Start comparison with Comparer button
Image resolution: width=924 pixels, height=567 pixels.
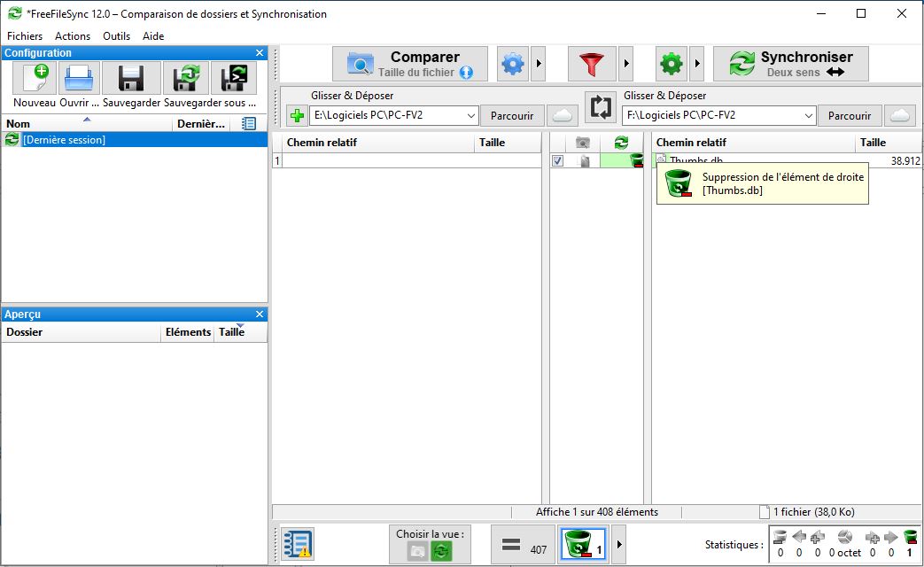(410, 64)
